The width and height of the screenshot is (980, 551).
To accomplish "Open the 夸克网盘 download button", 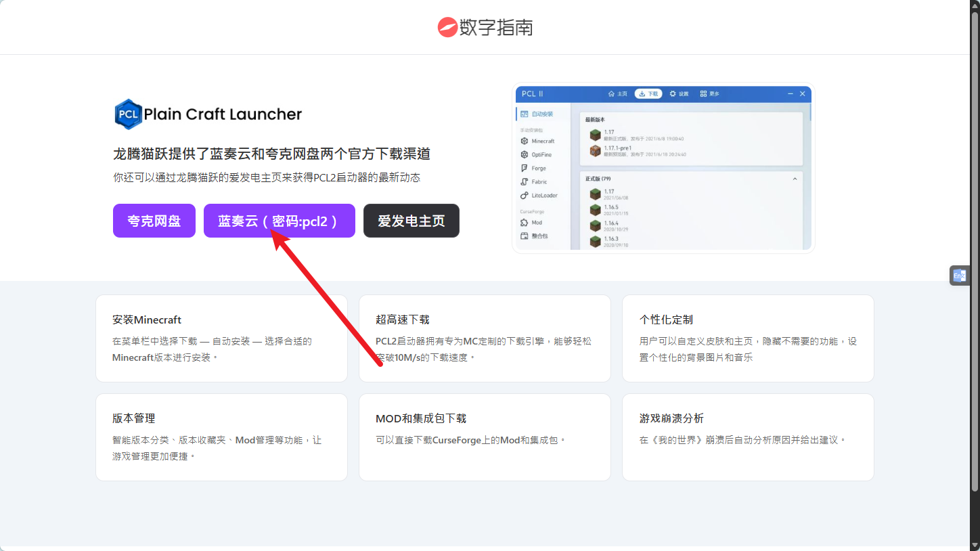I will coord(154,221).
